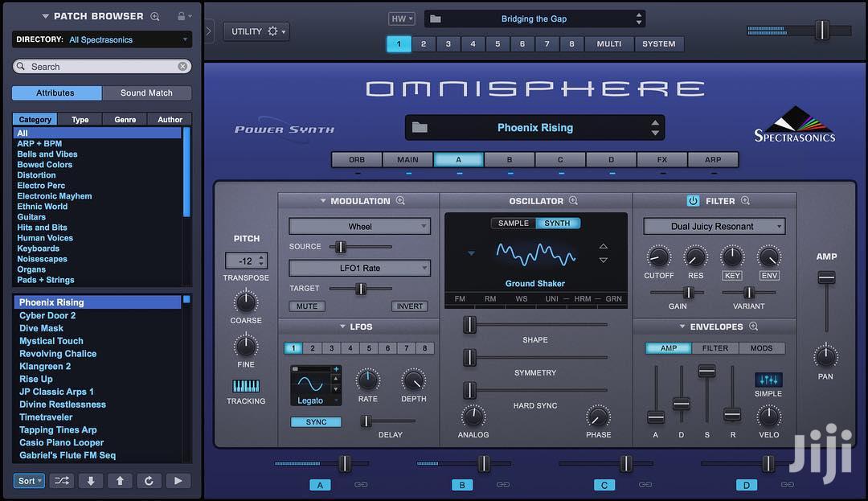Open the Sort dropdown

29,481
